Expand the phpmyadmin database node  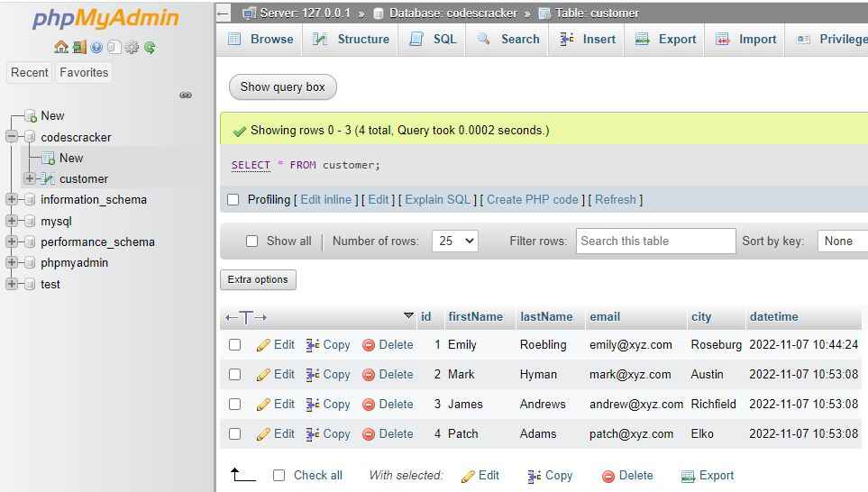[12, 262]
